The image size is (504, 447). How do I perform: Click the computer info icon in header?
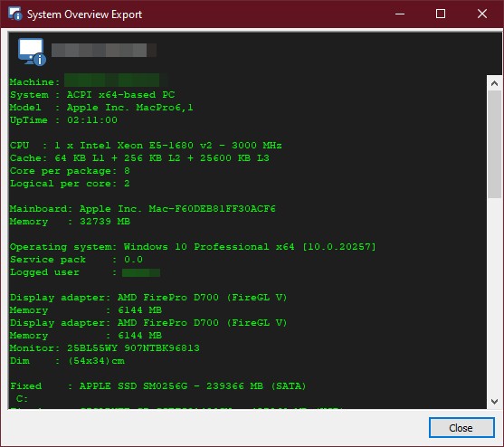(32, 52)
